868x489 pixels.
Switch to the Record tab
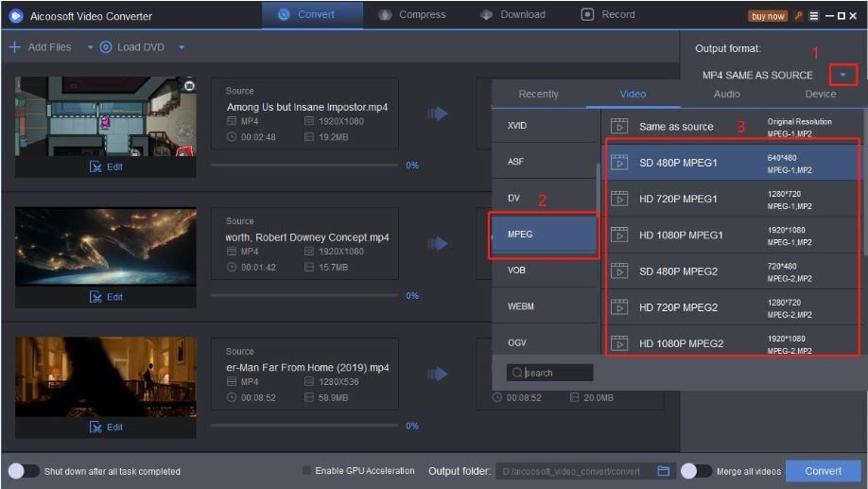coord(608,15)
